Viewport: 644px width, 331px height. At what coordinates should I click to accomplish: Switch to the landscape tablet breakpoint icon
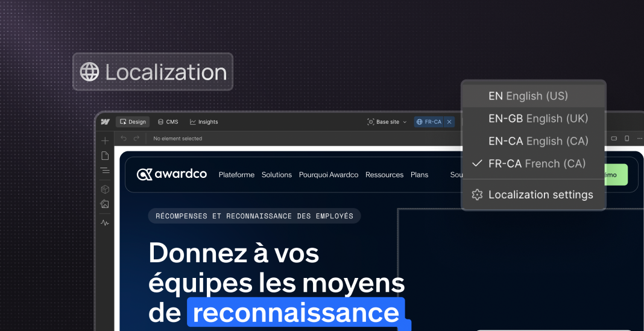tap(614, 139)
